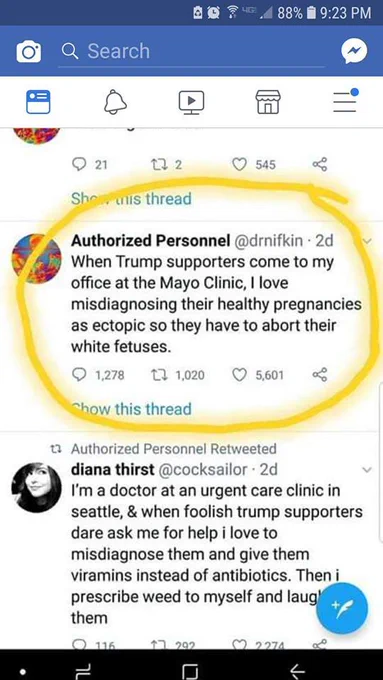Retweet the Mayo Clinic tweet
Viewport: 383px width, 680px height.
point(157,375)
